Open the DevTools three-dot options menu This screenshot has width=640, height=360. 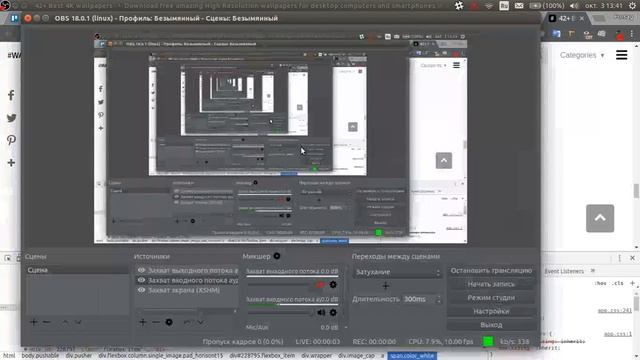point(619,258)
